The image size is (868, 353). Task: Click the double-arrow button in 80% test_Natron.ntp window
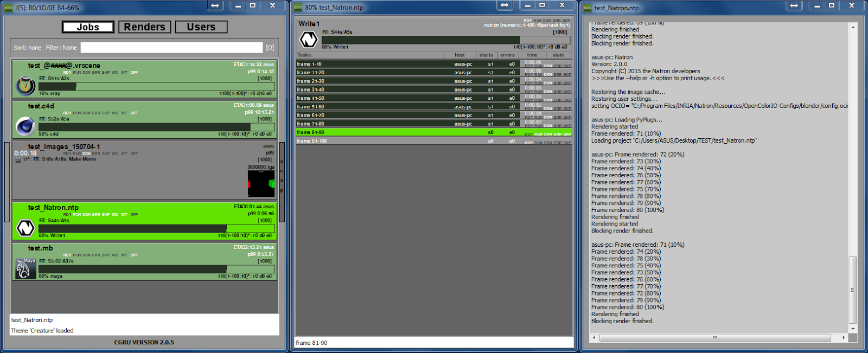click(505, 5)
